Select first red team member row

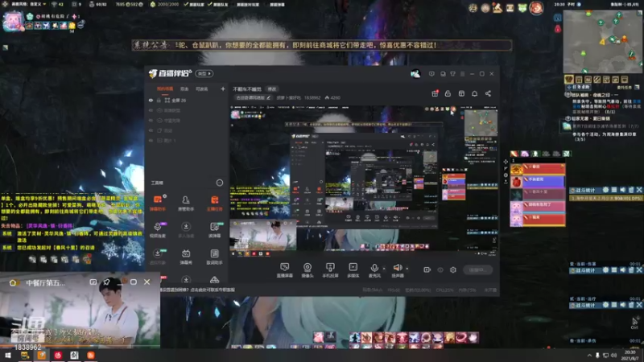(538, 169)
